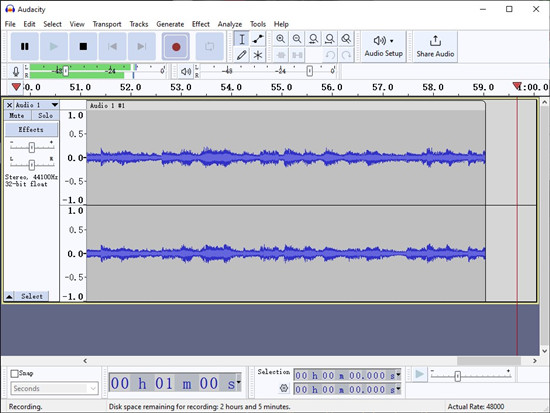Image resolution: width=550 pixels, height=413 pixels.
Task: Select the Draw pencil tool
Action: [x=242, y=55]
